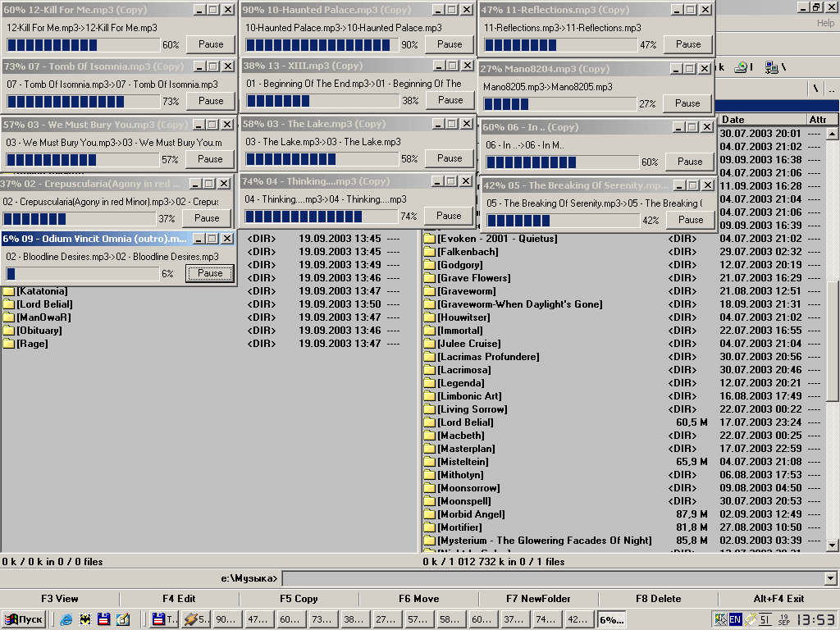Click the Bloodline Desires 6% progress bar
Viewport: 840px width, 630px height.
83,274
